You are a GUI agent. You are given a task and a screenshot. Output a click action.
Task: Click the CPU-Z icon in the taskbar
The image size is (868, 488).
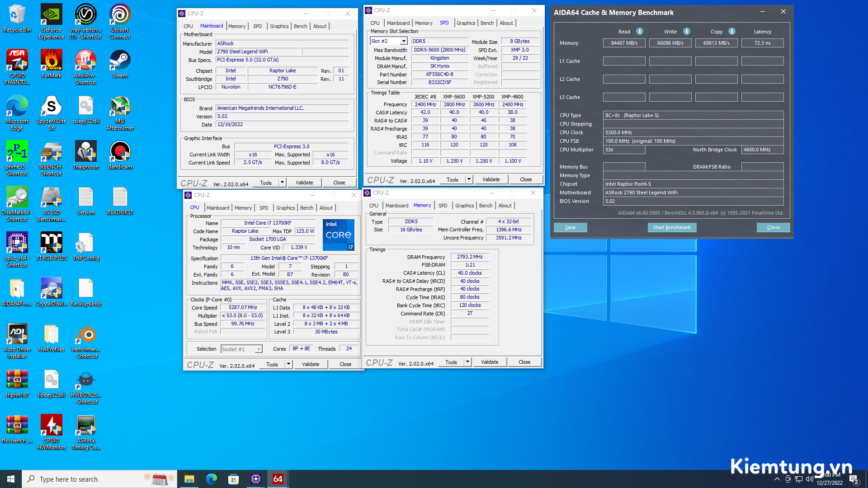[256, 479]
